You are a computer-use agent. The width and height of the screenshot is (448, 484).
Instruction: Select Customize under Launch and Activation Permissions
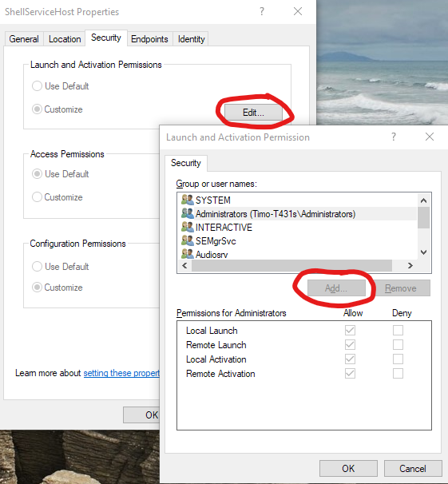pos(57,109)
